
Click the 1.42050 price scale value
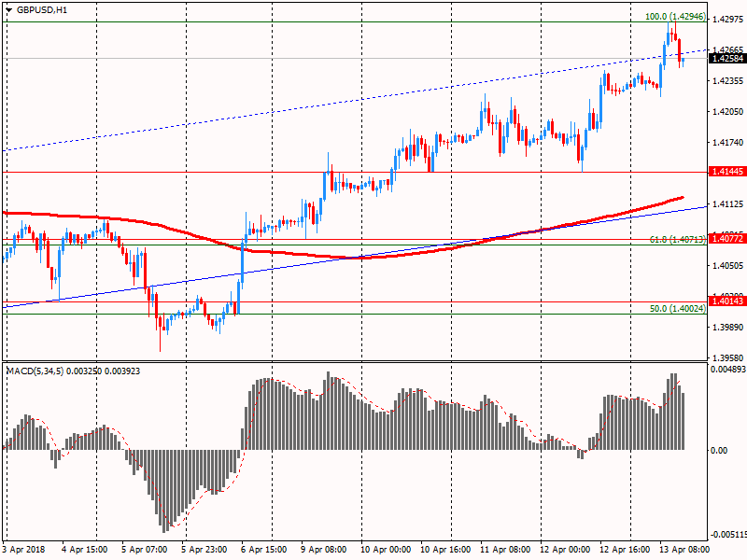click(728, 111)
